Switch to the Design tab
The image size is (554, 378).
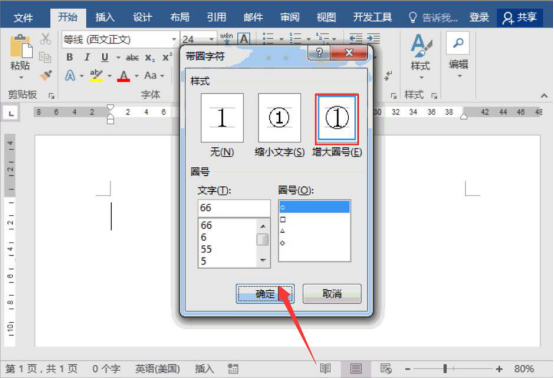[x=142, y=17]
